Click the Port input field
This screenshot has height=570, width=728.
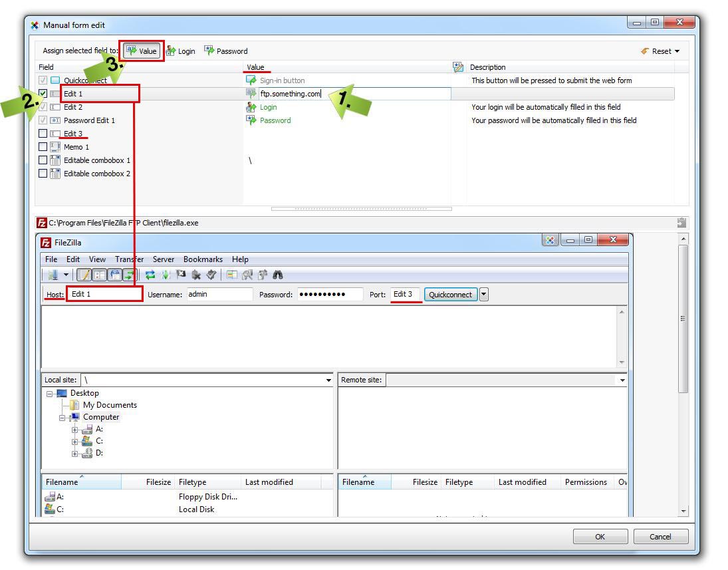pos(405,295)
